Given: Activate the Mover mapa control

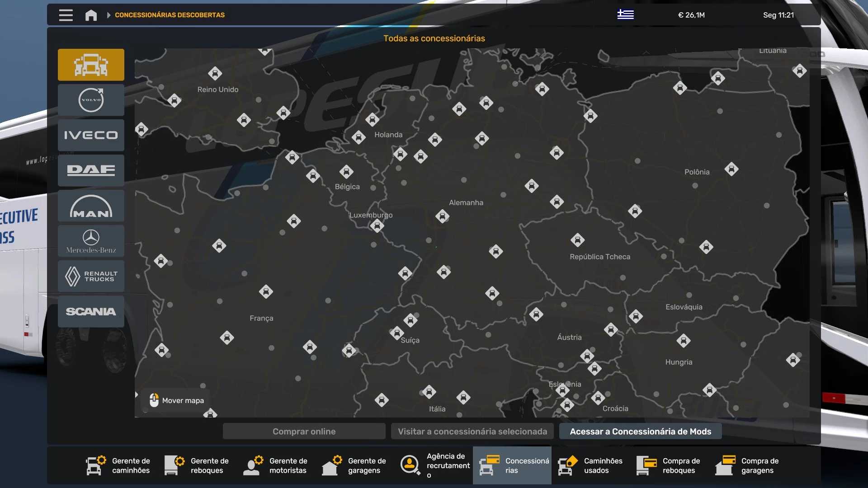Looking at the screenshot, I should [176, 400].
